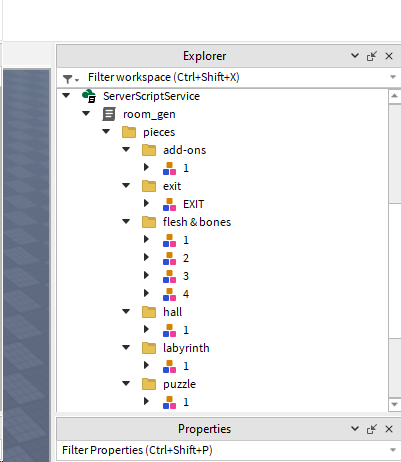Select model 3 icon under flesh & bones
Screen dimensions: 401x462
point(169,276)
